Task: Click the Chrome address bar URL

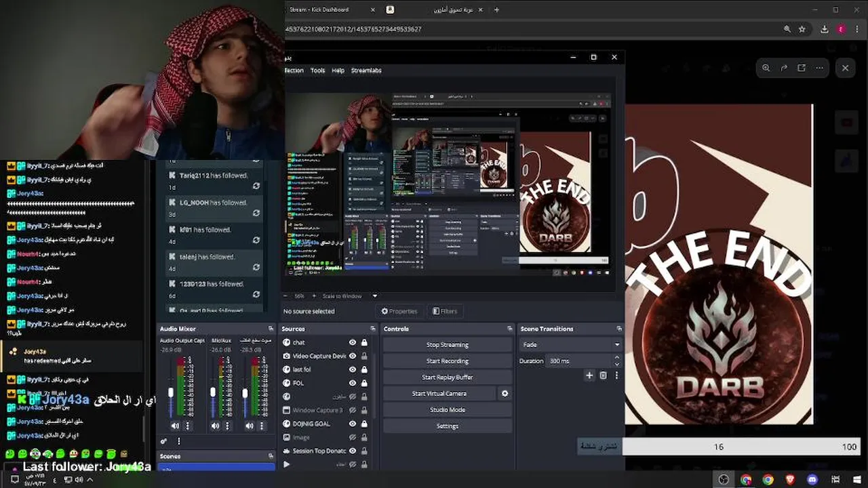Action: [353, 29]
